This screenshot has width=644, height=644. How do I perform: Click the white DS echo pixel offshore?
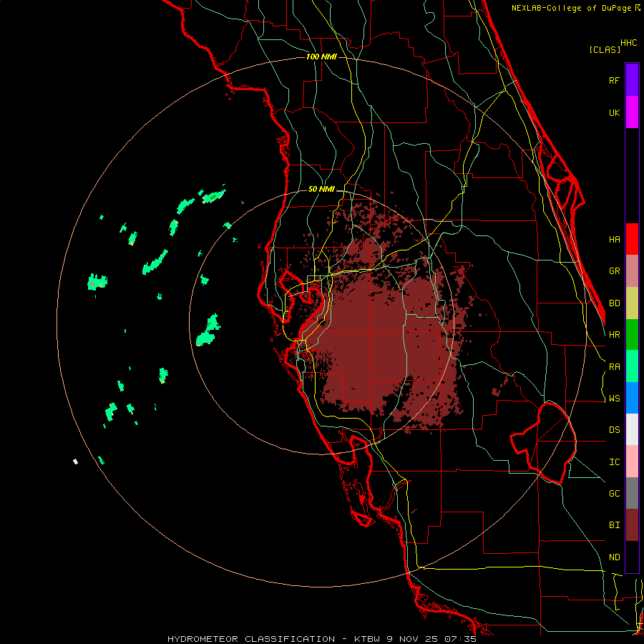point(76,462)
